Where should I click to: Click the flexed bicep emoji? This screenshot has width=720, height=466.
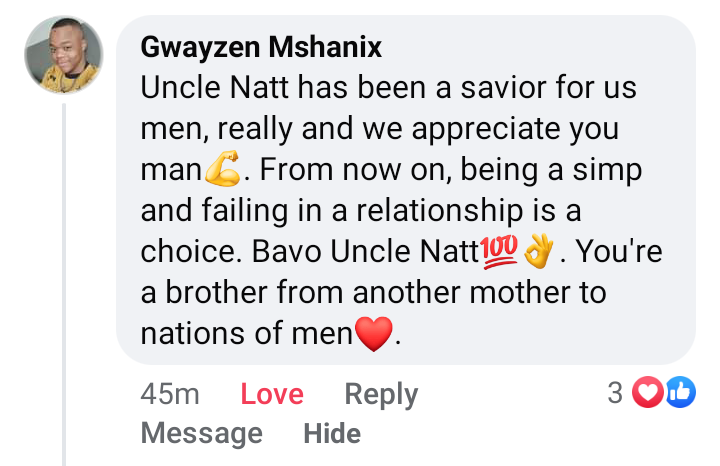pyautogui.click(x=222, y=172)
